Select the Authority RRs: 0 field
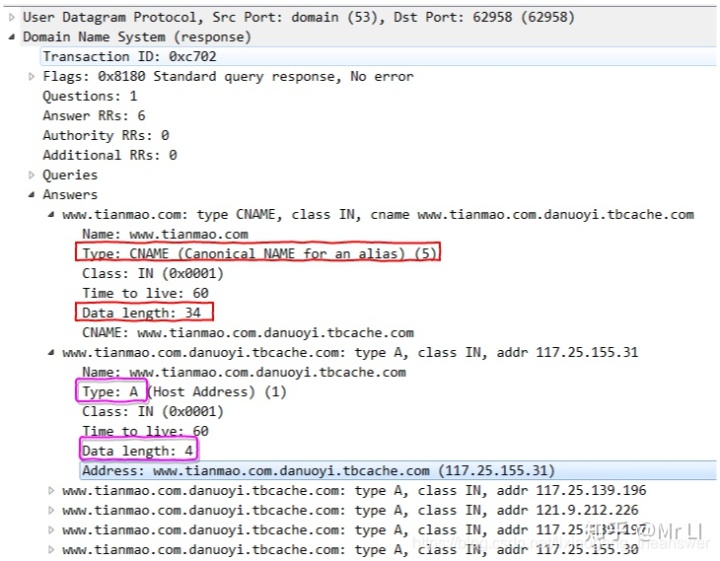This screenshot has height=561, width=720. pyautogui.click(x=106, y=135)
